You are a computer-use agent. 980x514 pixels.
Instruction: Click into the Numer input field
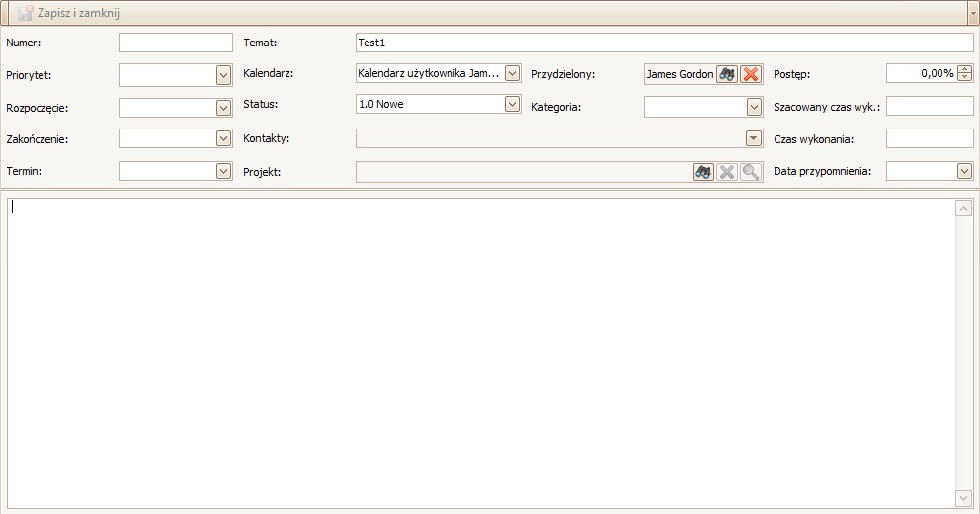click(175, 43)
